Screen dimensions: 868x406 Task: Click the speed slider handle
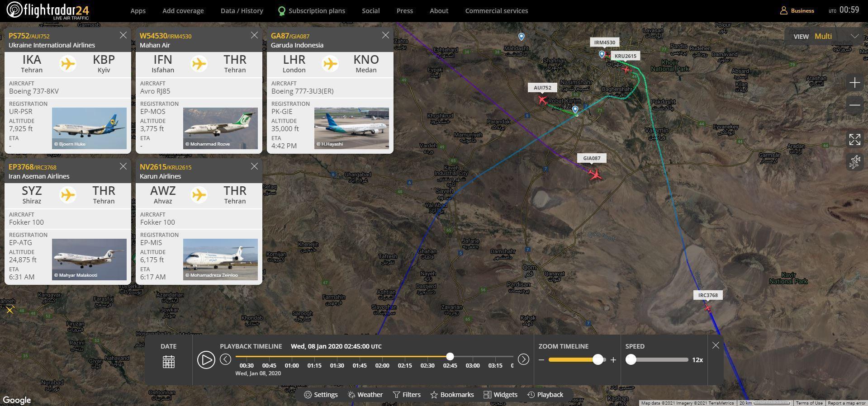631,359
